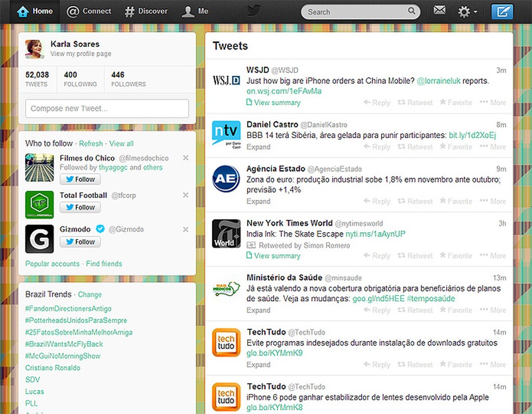Open the 446 Followers list
Screen dimensions: 532x414
click(x=128, y=79)
